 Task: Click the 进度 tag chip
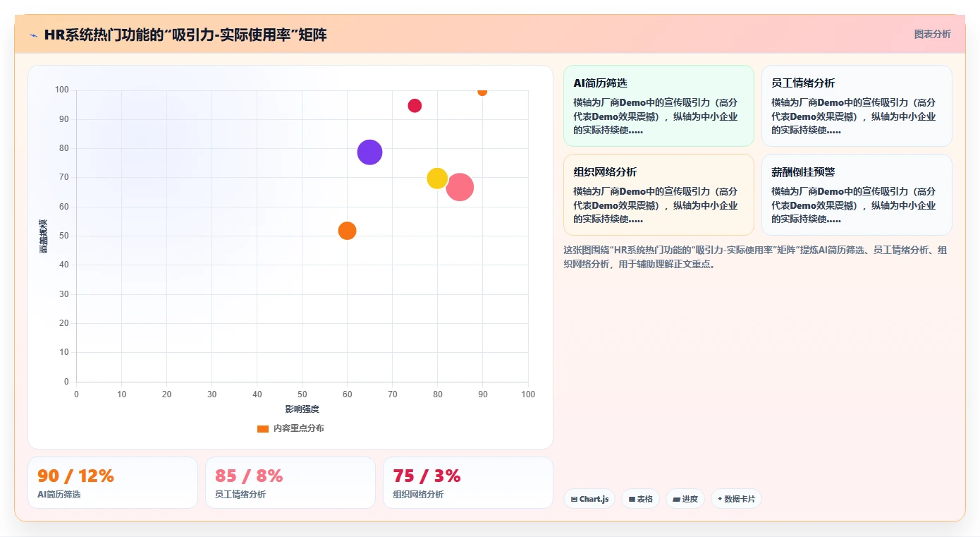pyautogui.click(x=685, y=499)
